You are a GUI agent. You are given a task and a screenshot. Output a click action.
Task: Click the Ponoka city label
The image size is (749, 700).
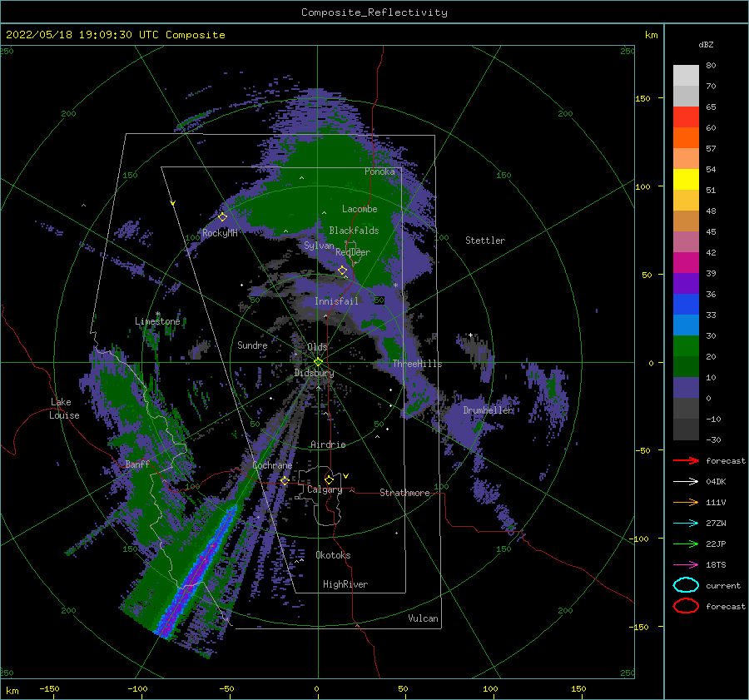[x=379, y=171]
